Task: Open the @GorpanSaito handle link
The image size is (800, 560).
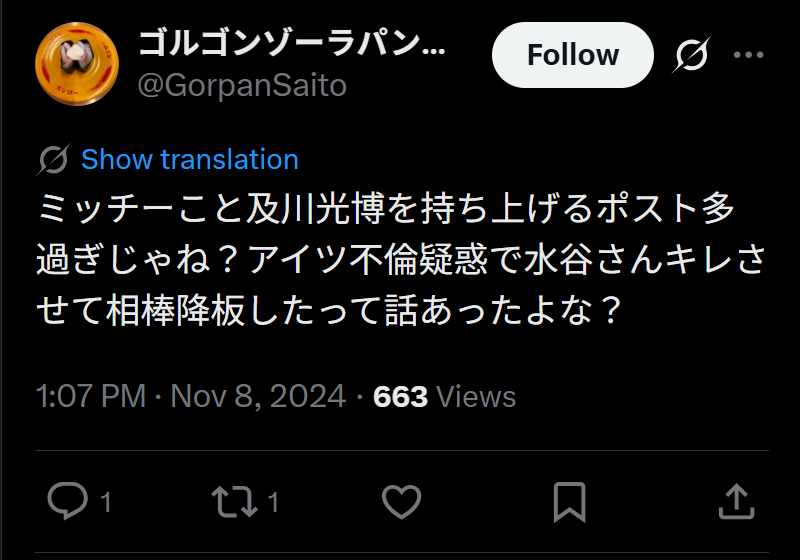Action: pos(241,86)
